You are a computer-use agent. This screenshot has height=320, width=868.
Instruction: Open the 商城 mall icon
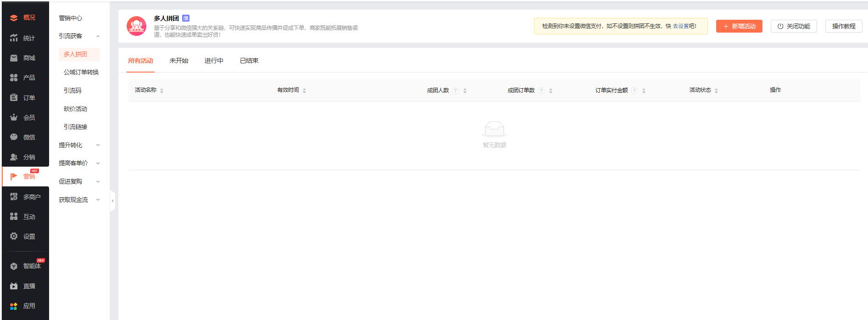pos(14,58)
